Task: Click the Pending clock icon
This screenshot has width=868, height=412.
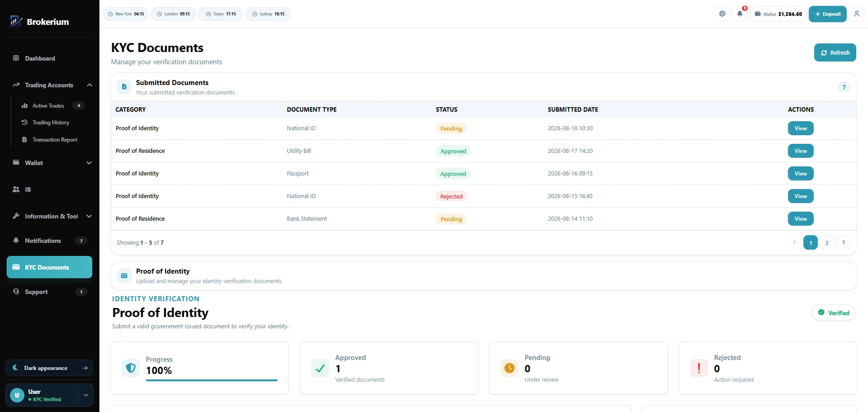Action: click(x=509, y=368)
